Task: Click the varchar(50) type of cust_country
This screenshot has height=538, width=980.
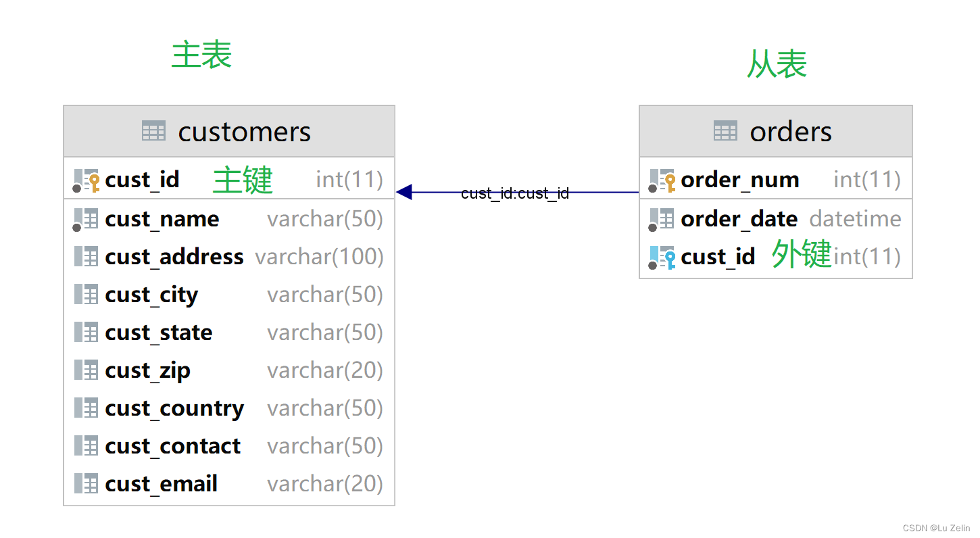Action: (x=325, y=408)
